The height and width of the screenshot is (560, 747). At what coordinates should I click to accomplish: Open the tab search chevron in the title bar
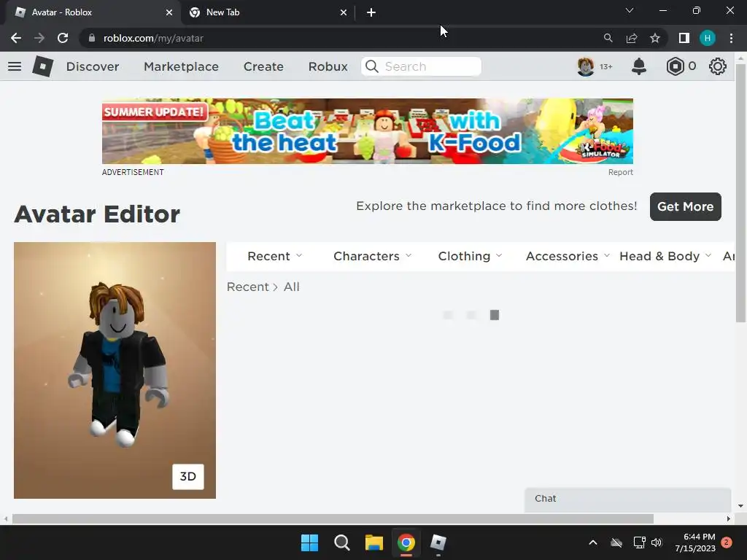tap(630, 10)
